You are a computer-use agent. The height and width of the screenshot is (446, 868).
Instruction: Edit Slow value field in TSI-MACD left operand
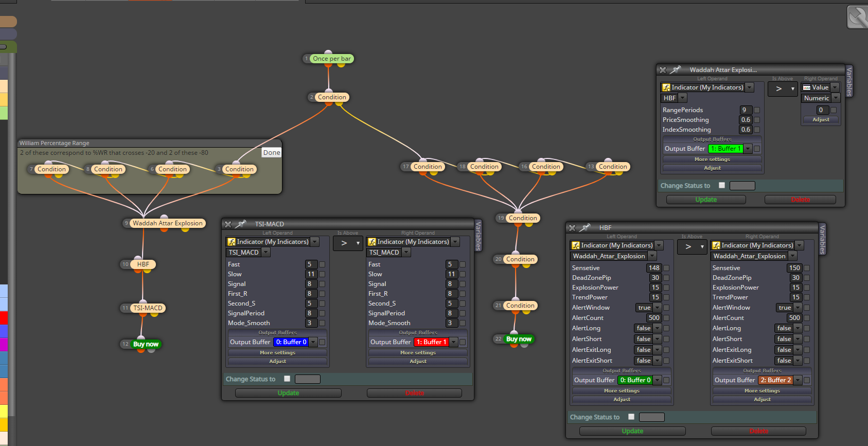click(311, 274)
